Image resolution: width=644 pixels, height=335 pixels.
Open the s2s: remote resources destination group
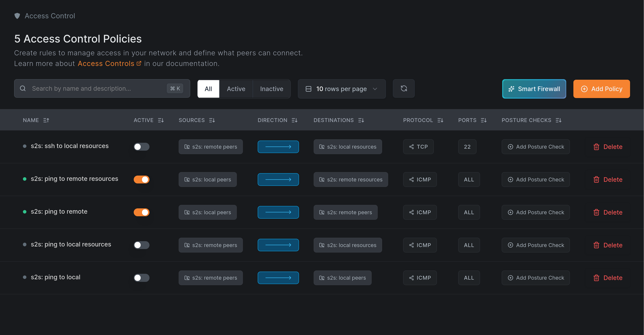coord(351,180)
